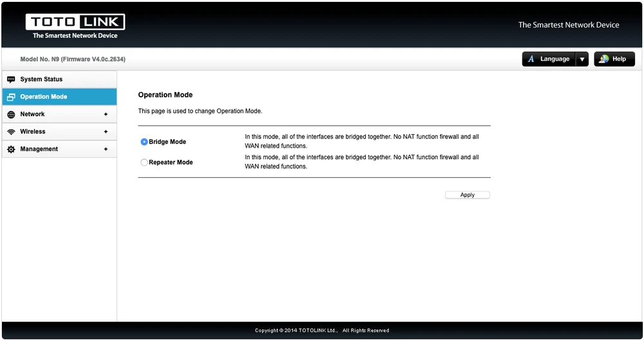Expand the Network submenu plus sign
Image resolution: width=644 pixels, height=341 pixels.
[x=106, y=114]
